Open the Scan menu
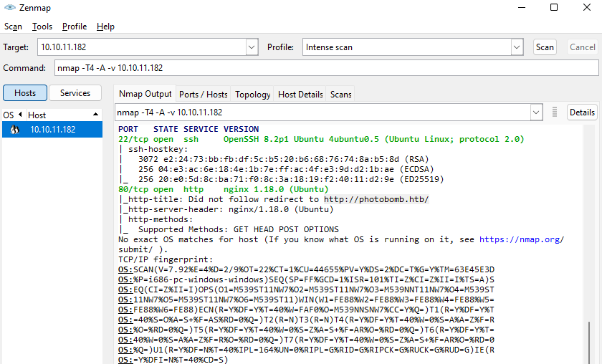The width and height of the screenshot is (602, 364). point(13,27)
